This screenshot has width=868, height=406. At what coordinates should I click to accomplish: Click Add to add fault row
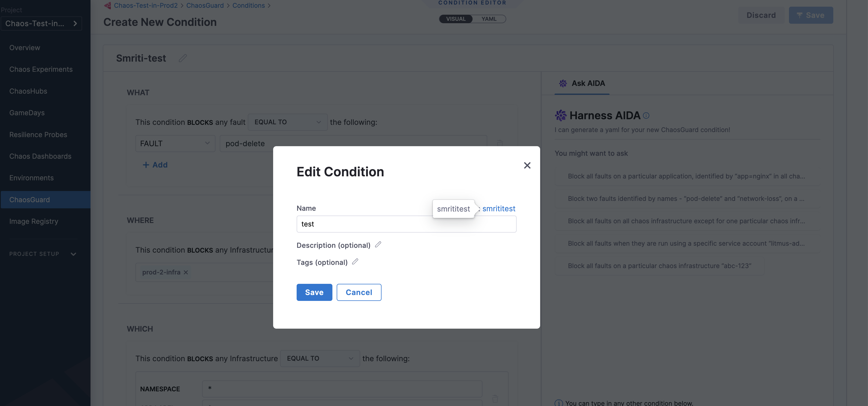155,165
